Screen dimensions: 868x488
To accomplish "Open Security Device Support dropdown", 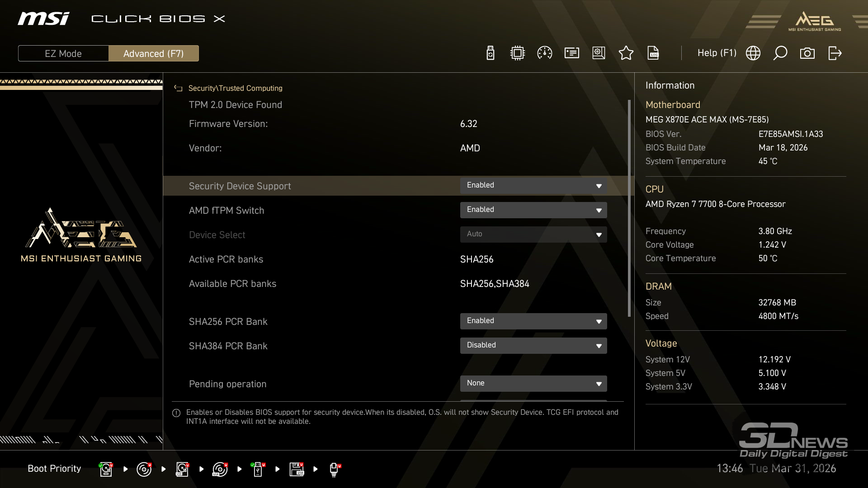I will 533,186.
